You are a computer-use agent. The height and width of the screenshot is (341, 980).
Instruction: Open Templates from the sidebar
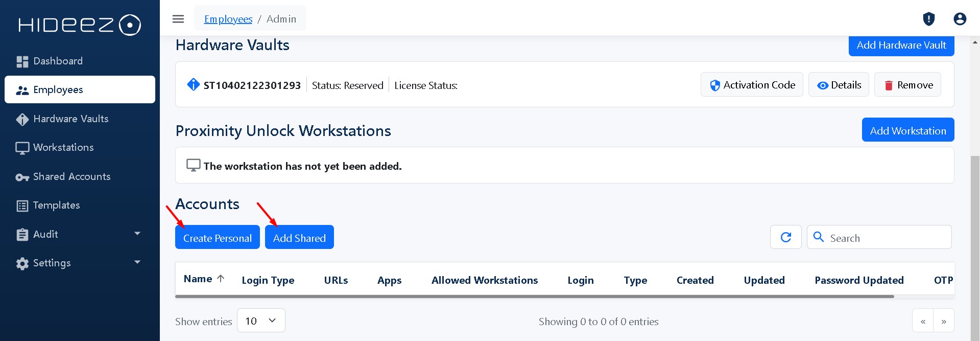(56, 206)
